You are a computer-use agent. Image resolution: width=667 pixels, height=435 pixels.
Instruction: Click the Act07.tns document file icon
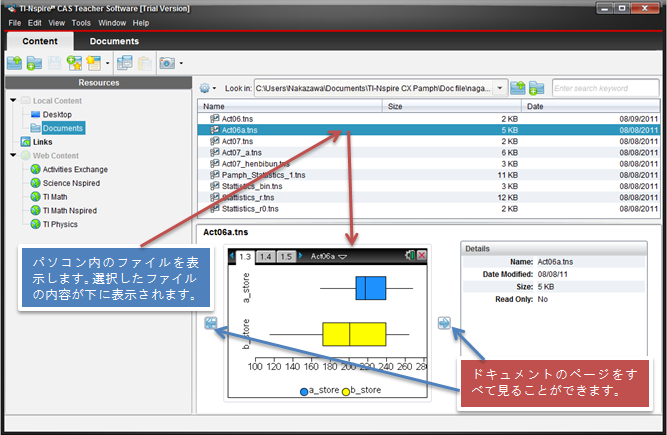[214, 141]
